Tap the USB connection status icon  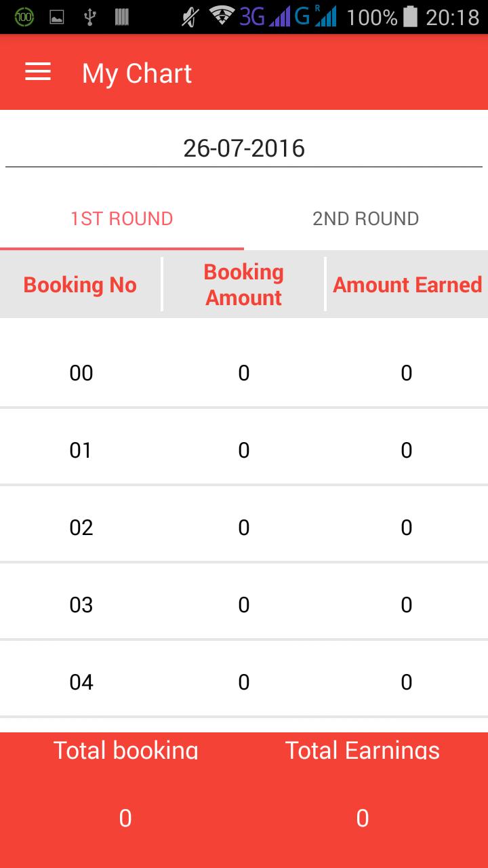click(x=89, y=18)
